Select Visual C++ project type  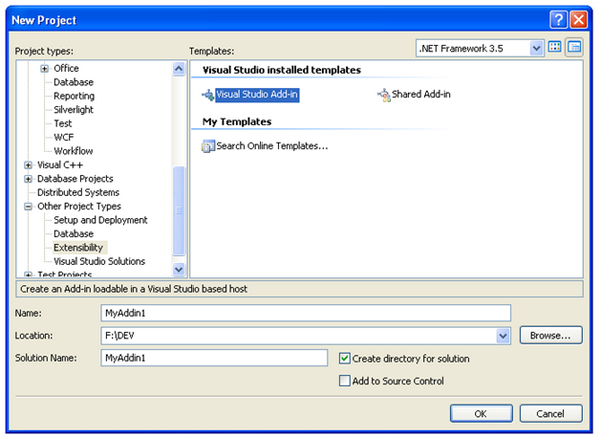coord(60,165)
